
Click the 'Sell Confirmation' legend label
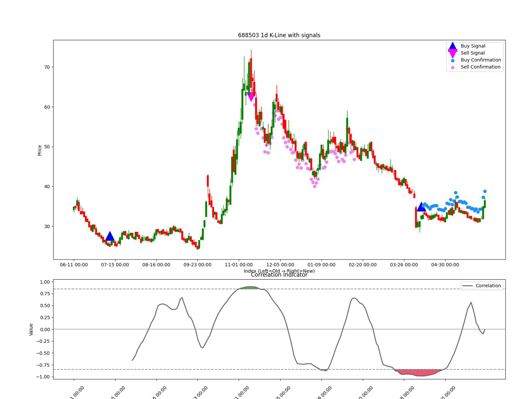click(480, 67)
